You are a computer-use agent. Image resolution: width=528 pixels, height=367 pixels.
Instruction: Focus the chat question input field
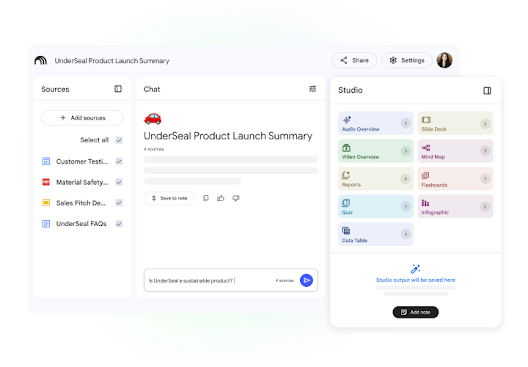pyautogui.click(x=210, y=280)
